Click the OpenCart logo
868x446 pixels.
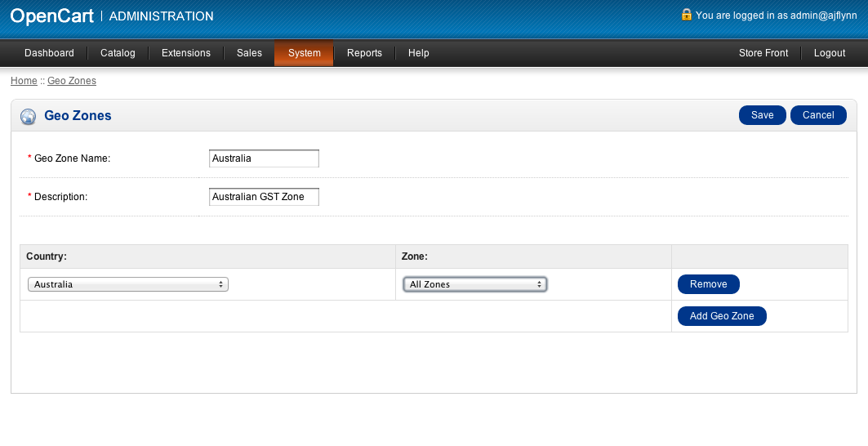pyautogui.click(x=52, y=16)
